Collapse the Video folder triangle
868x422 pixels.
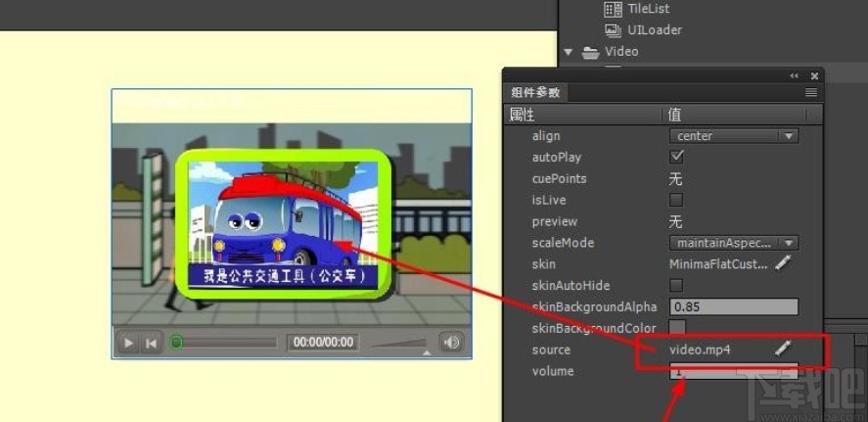click(568, 52)
